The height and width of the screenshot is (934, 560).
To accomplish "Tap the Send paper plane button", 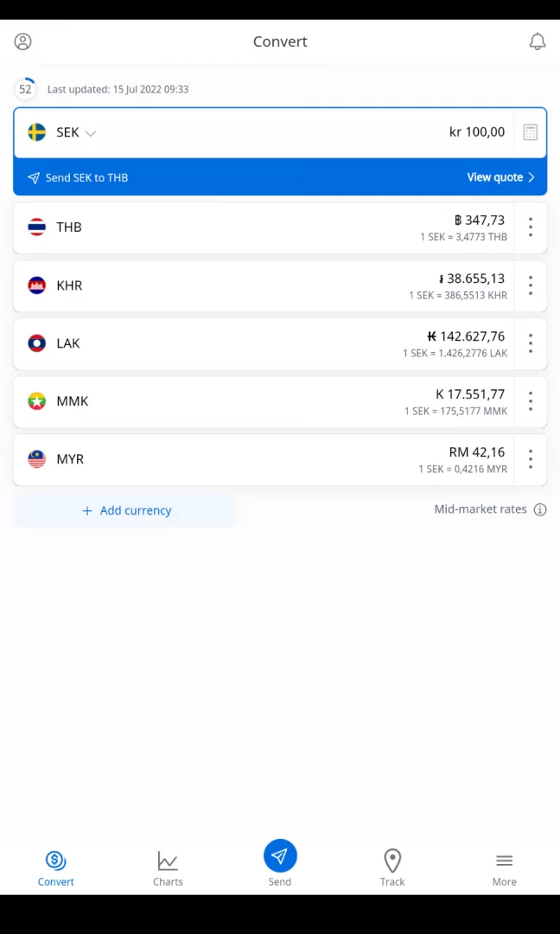I will (x=280, y=856).
